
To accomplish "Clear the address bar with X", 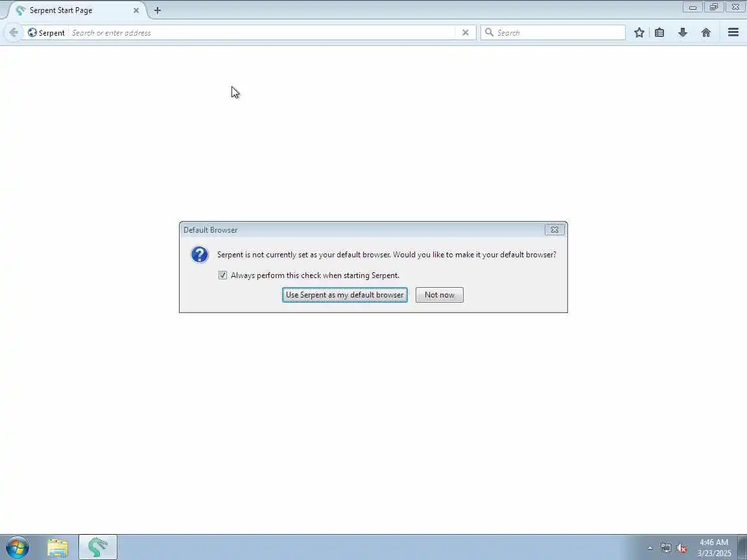I will pyautogui.click(x=466, y=32).
